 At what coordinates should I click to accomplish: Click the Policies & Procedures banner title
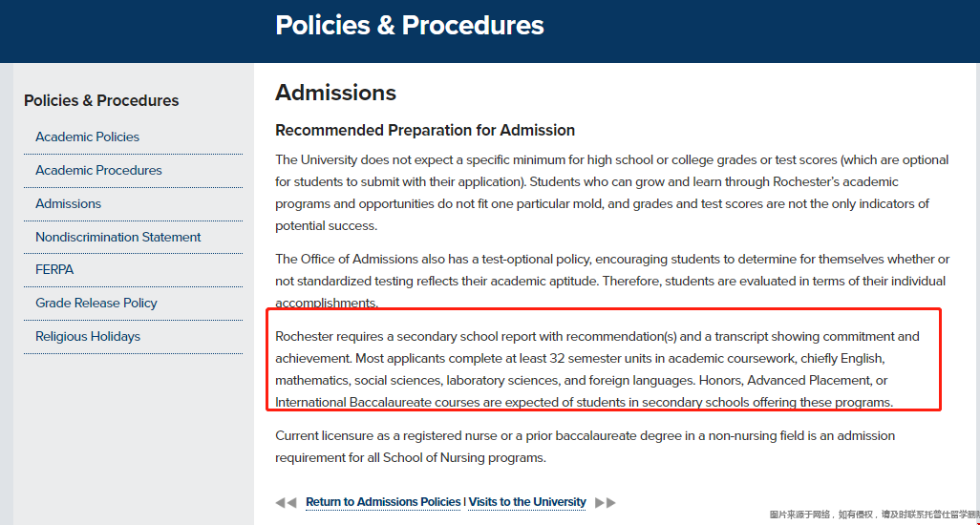coord(410,25)
